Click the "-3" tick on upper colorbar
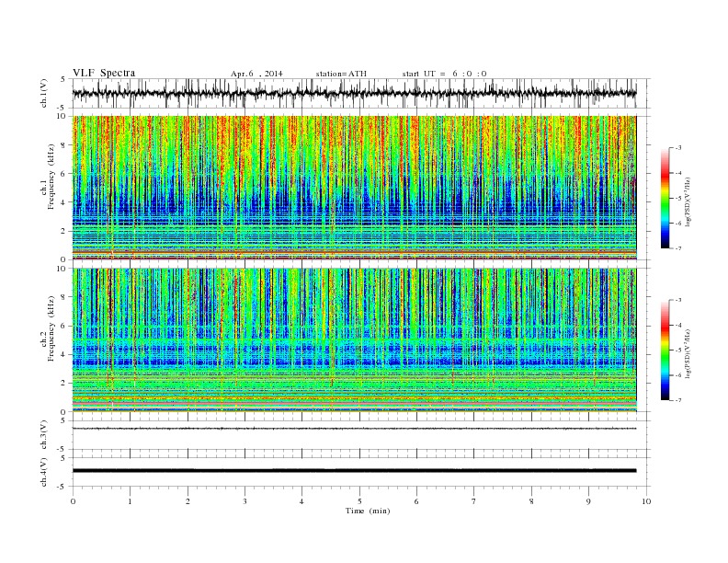 click(677, 148)
